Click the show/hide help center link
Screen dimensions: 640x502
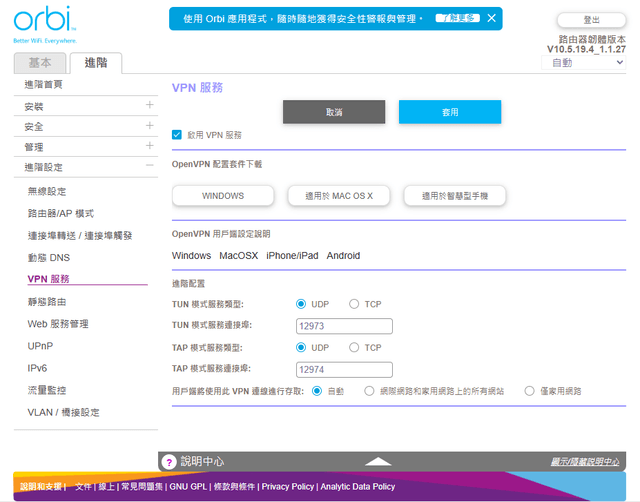(x=585, y=462)
